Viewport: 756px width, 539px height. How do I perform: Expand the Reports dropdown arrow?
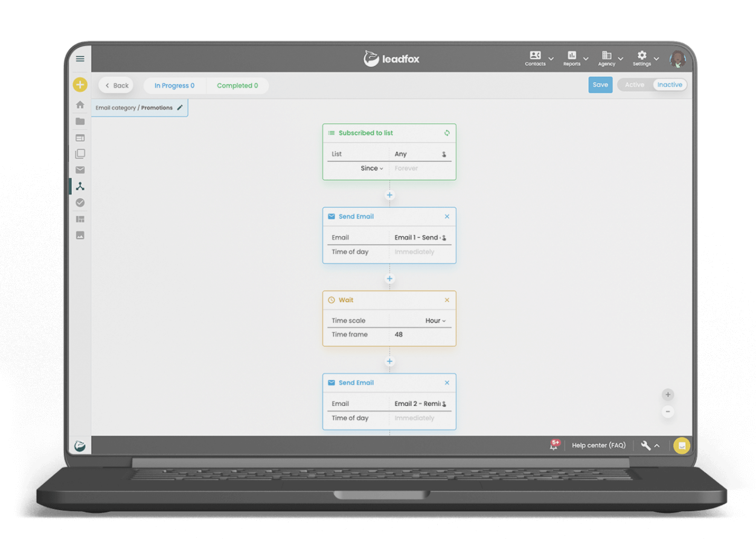pos(586,59)
